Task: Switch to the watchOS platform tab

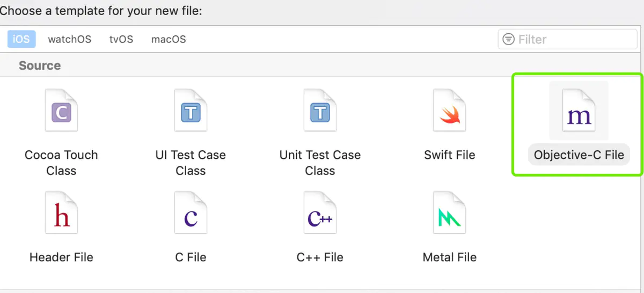Action: coord(70,39)
